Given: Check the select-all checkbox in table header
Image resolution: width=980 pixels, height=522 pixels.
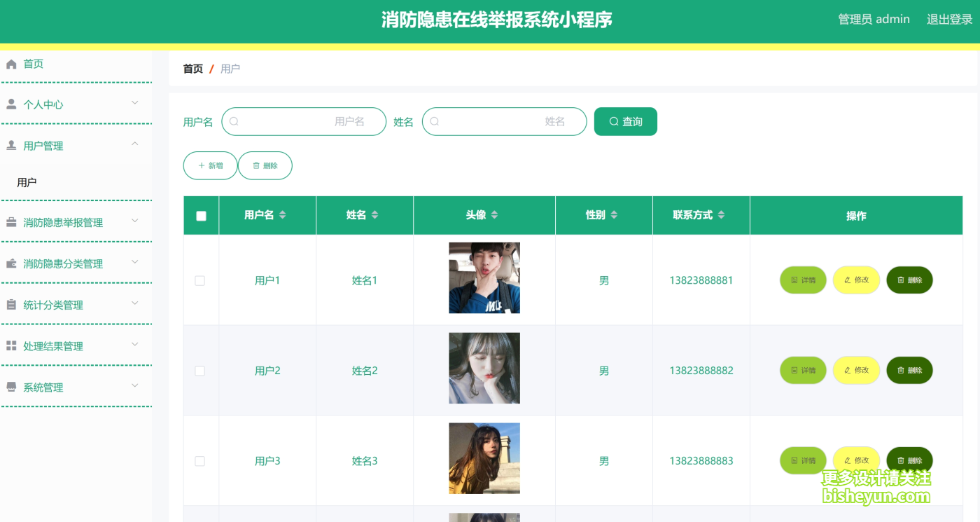Looking at the screenshot, I should [201, 215].
